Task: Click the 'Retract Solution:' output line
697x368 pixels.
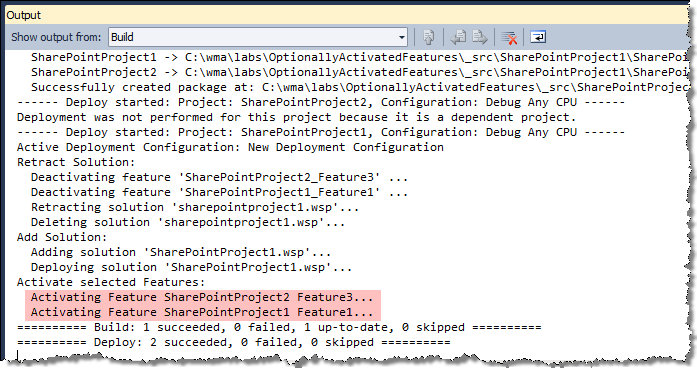Action: [76, 162]
